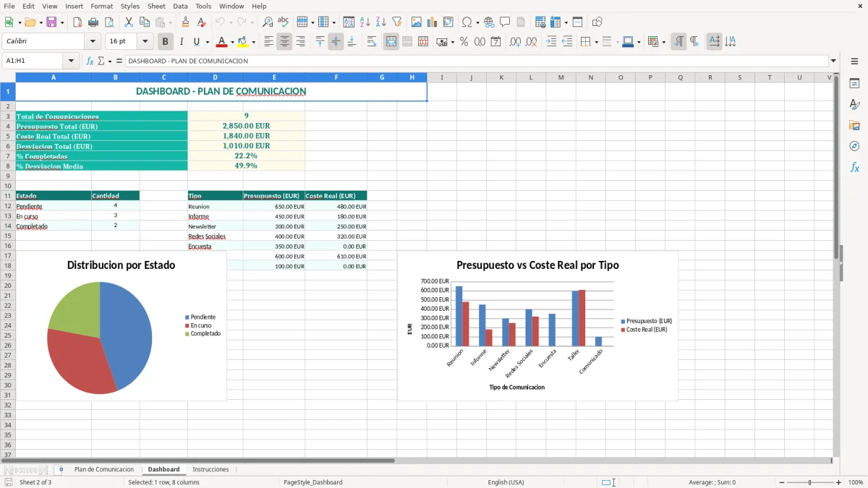The width and height of the screenshot is (868, 488).
Task: Insert a pivot table
Action: pos(448,22)
